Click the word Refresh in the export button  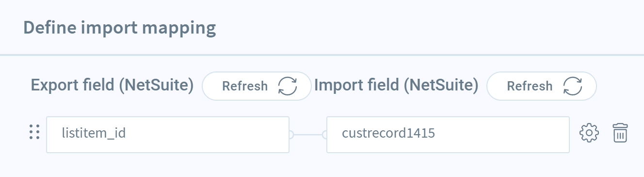(x=245, y=86)
